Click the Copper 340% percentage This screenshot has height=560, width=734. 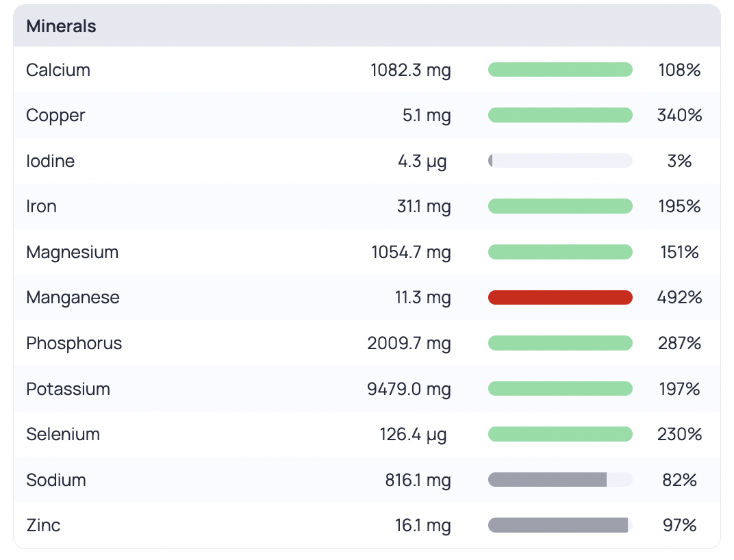[x=679, y=115]
